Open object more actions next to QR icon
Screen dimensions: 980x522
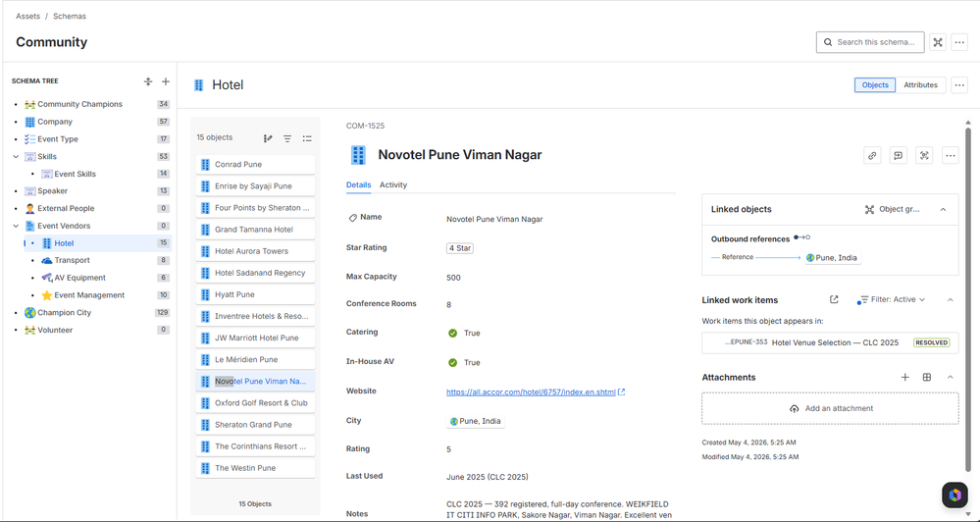tap(951, 156)
